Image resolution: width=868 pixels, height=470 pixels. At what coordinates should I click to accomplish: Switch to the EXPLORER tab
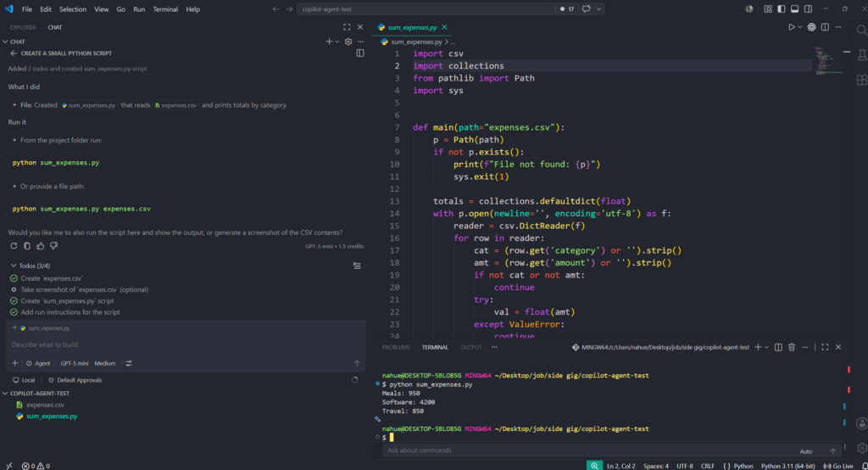click(23, 27)
